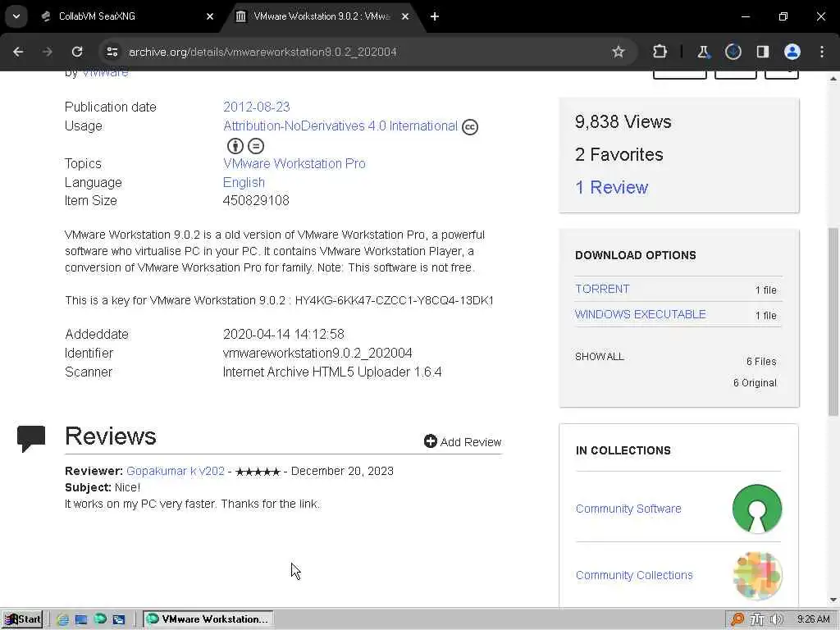This screenshot has width=840, height=630.
Task: Click the third quick launch green icon
Action: pyautogui.click(x=99, y=619)
